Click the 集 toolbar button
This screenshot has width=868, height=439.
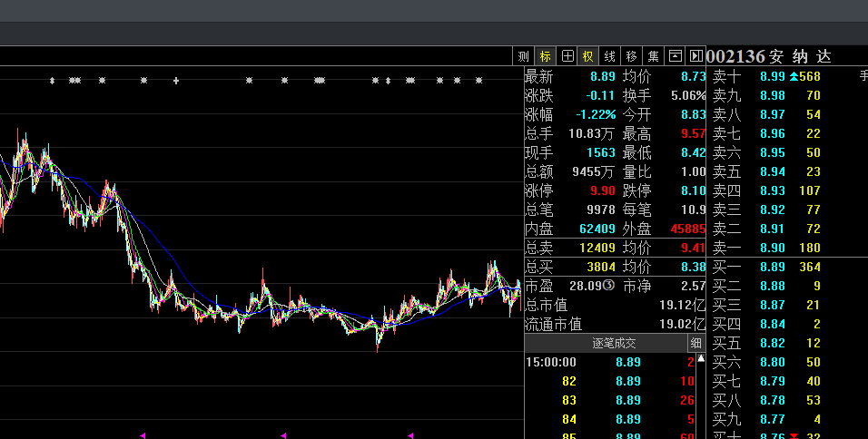pos(654,56)
